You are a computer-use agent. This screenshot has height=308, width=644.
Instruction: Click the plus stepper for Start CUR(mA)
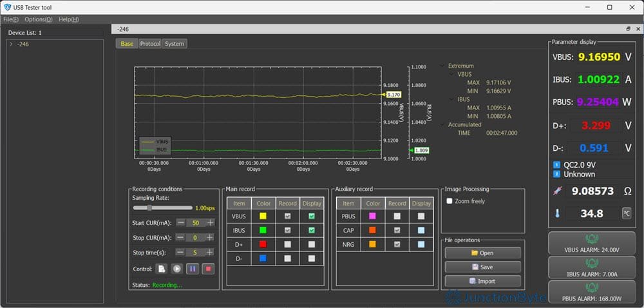(210, 222)
